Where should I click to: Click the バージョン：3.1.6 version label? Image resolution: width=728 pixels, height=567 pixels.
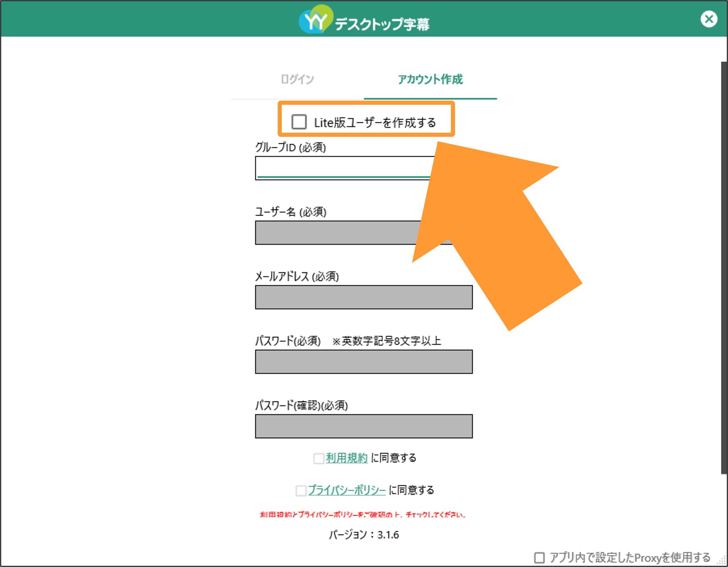coord(364,535)
